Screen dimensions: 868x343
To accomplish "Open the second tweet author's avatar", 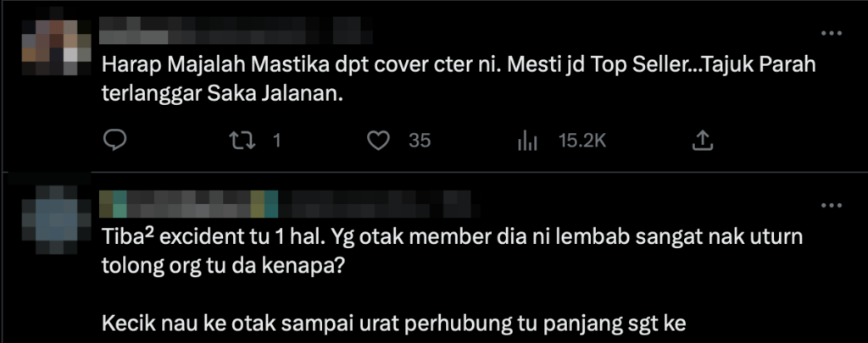I will [x=57, y=219].
